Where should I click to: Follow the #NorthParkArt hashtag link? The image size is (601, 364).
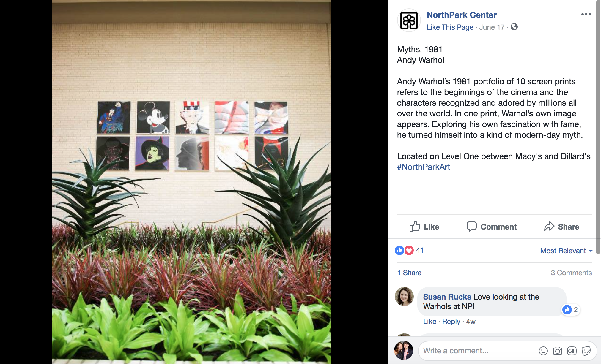tap(424, 167)
